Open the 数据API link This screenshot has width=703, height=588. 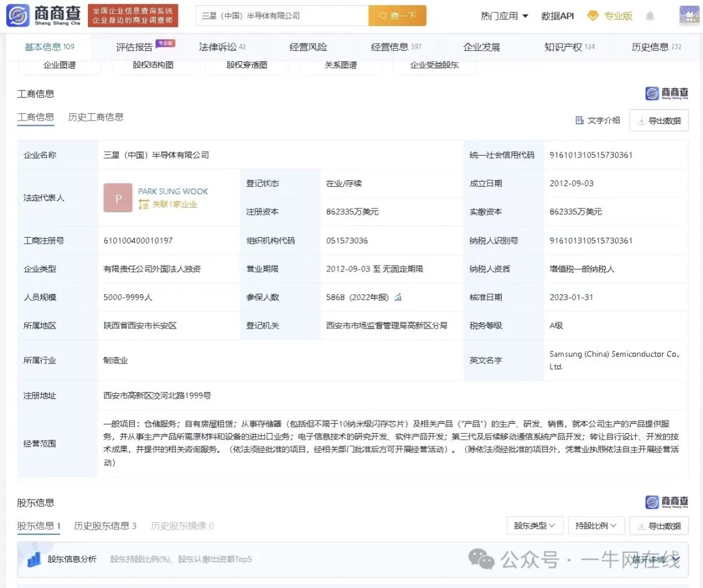click(x=557, y=16)
